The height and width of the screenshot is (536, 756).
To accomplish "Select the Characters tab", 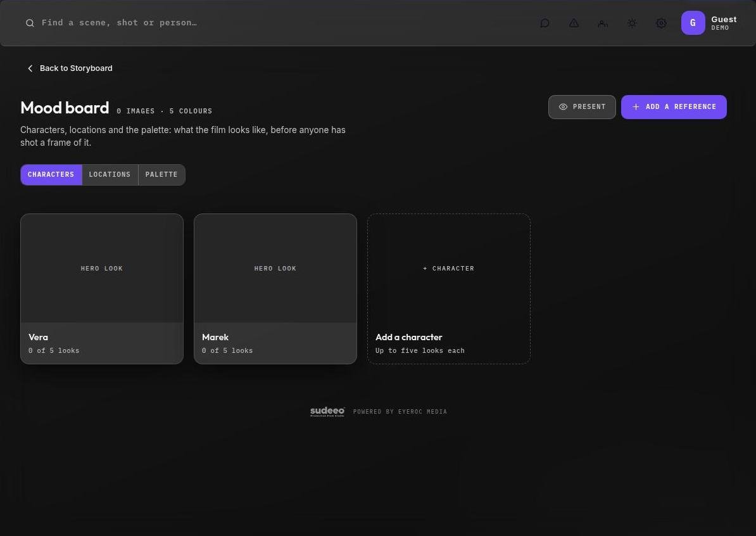I will click(x=51, y=175).
